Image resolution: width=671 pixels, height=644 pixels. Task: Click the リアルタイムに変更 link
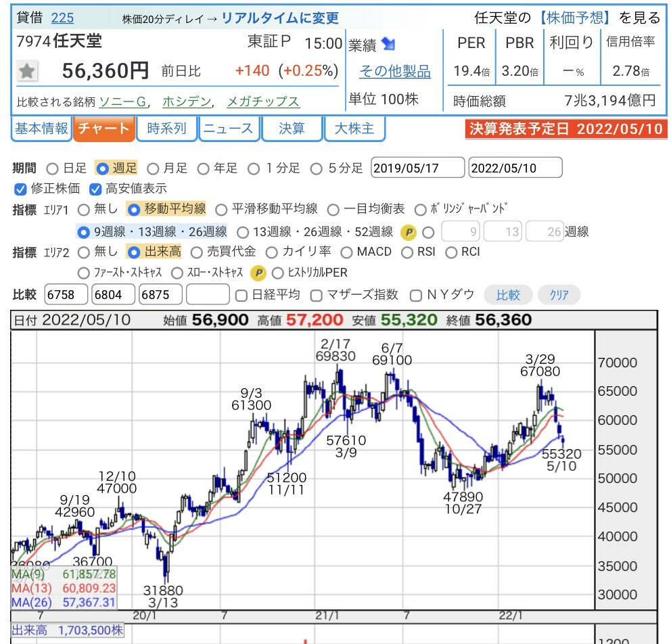(x=280, y=18)
